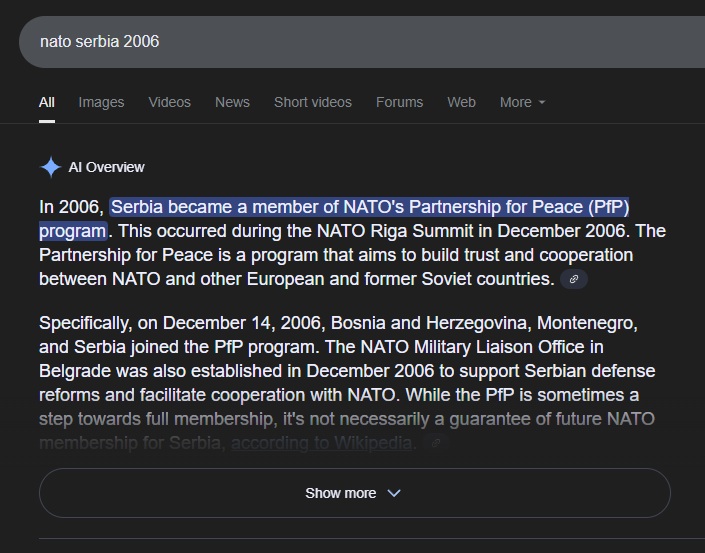Switch to the Images tab
This screenshot has width=705, height=553.
(101, 102)
